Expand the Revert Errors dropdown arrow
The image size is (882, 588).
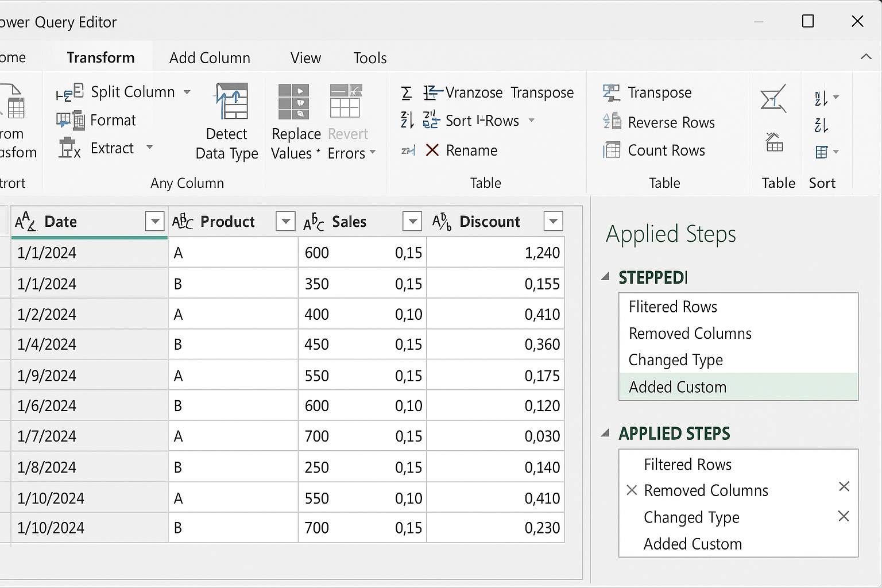coord(373,152)
